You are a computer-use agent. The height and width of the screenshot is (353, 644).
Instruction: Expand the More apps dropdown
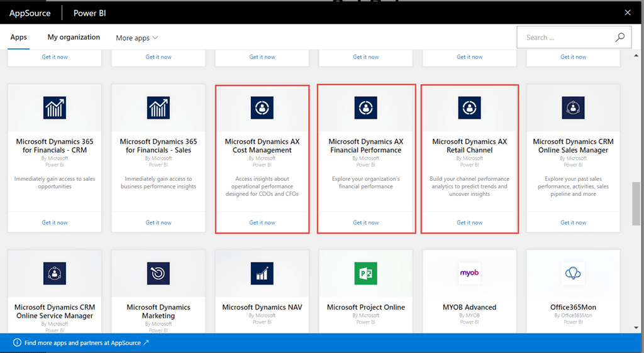136,38
